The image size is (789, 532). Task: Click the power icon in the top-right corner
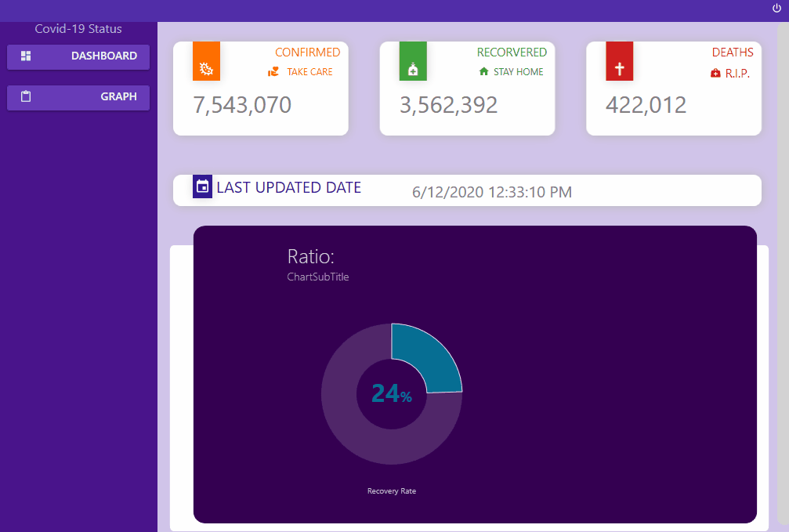tap(776, 7)
